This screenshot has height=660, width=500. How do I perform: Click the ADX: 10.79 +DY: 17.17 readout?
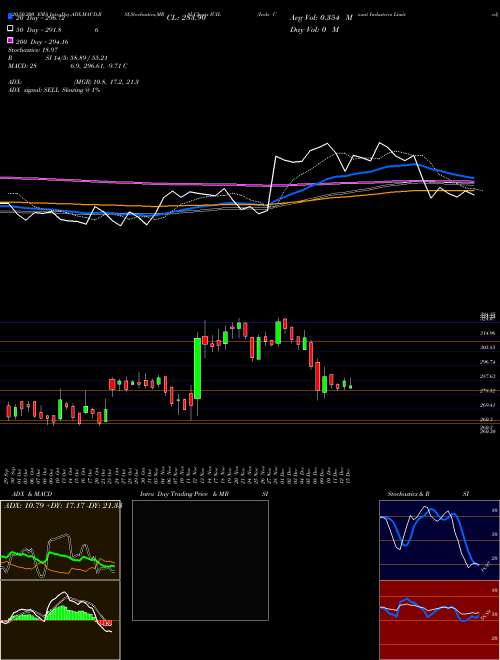[62, 505]
